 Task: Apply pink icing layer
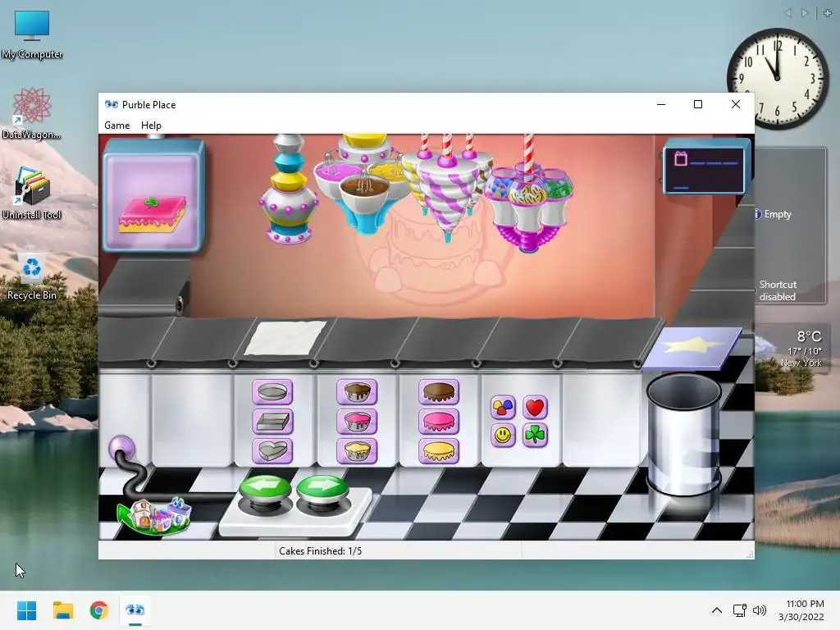pos(439,422)
